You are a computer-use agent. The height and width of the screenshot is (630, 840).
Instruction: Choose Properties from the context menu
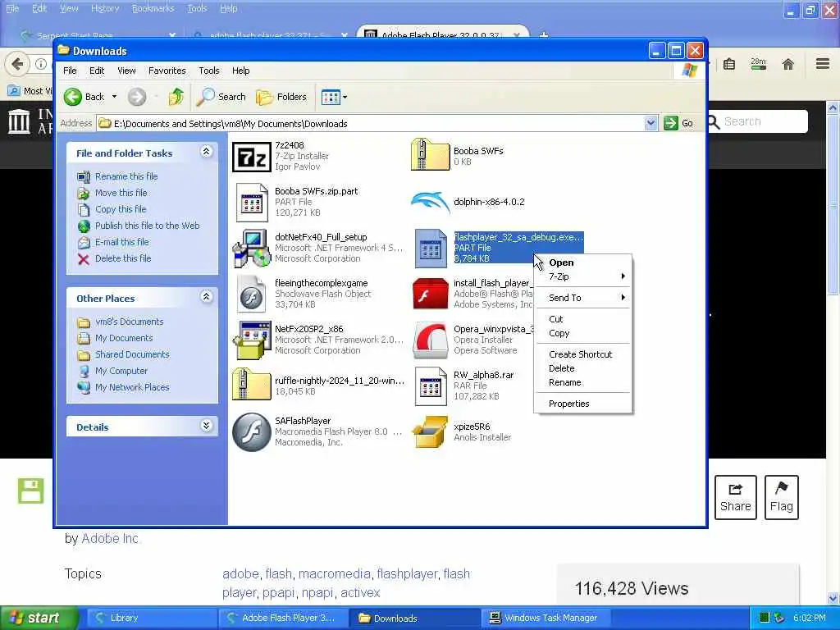[x=583, y=404]
